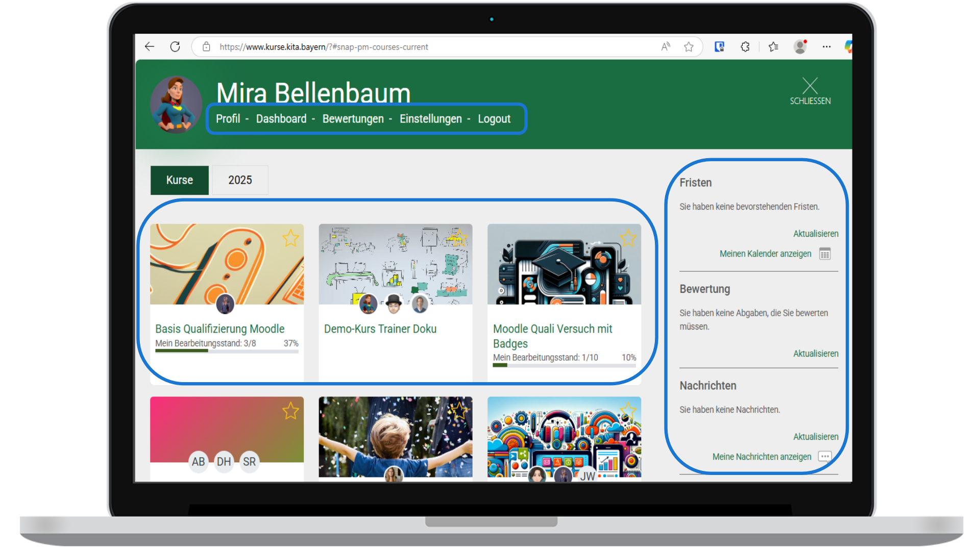Add page to favorites with star icon
The height and width of the screenshot is (551, 980).
point(689,47)
